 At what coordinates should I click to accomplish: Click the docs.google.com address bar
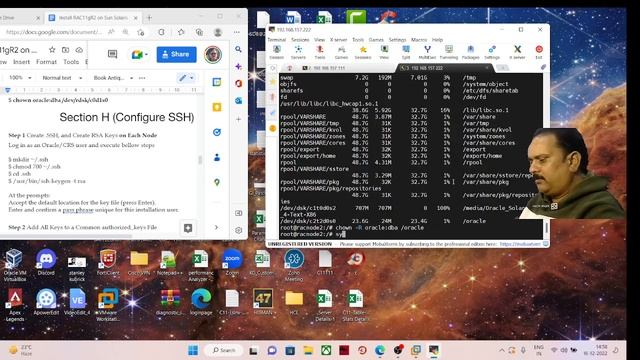(x=53, y=32)
